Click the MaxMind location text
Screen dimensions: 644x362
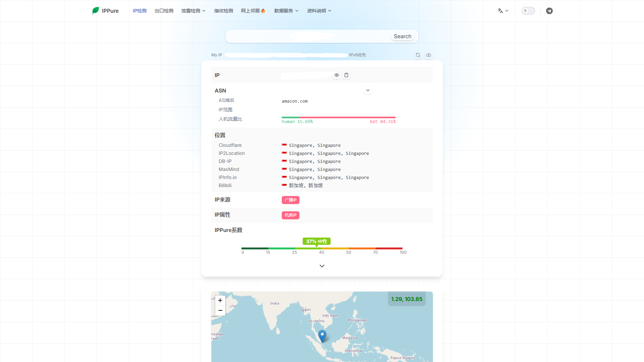point(315,169)
